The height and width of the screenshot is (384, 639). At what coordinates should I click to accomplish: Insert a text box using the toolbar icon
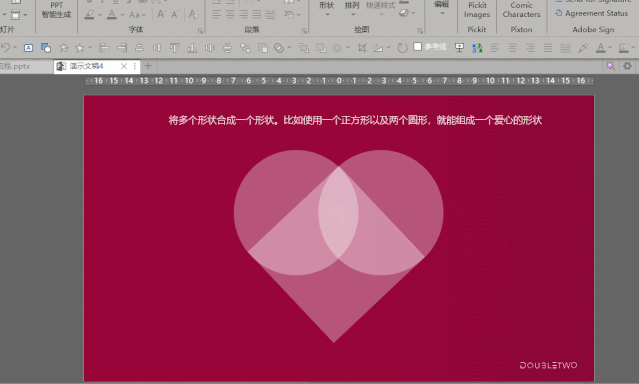pos(29,48)
